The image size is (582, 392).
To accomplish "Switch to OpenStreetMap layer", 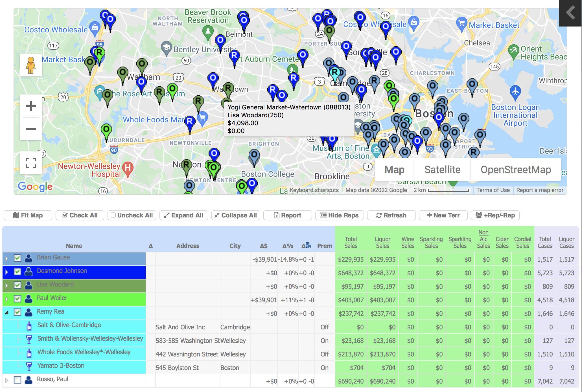I will coord(516,170).
